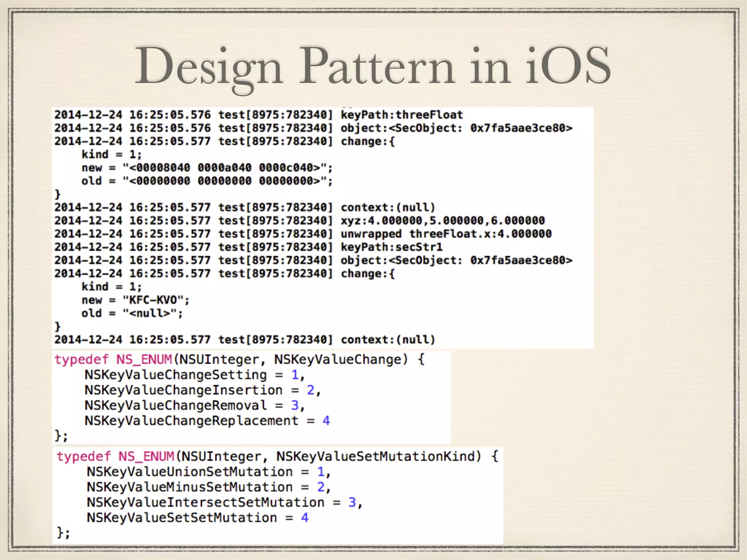
Task: Select the SecObject log line stamped 16:25:05.576
Action: [313, 128]
